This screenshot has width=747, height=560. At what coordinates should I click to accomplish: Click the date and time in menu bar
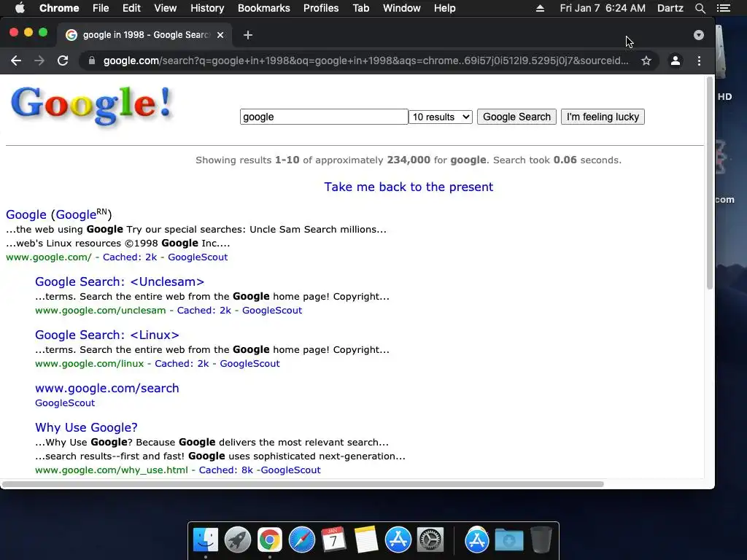(603, 8)
